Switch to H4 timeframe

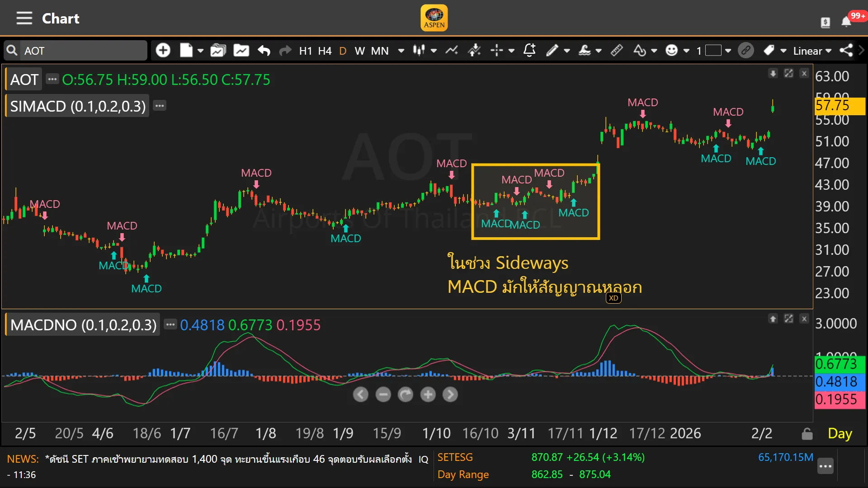point(325,51)
